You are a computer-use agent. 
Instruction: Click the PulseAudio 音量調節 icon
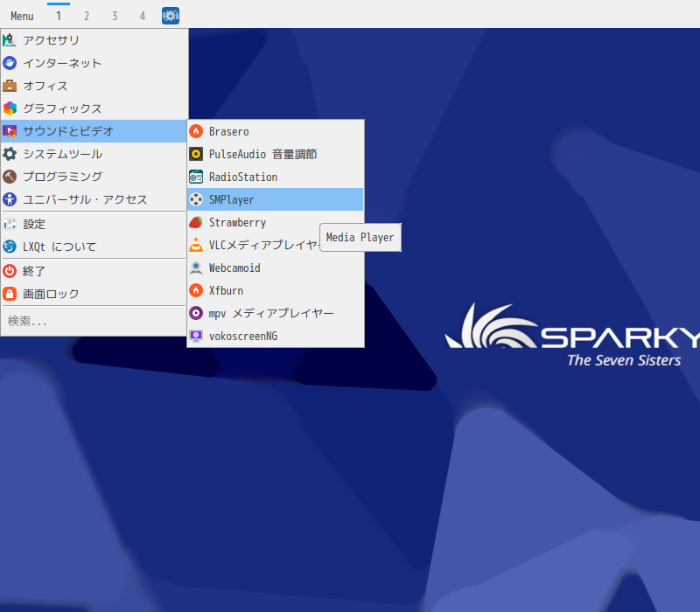[196, 154]
